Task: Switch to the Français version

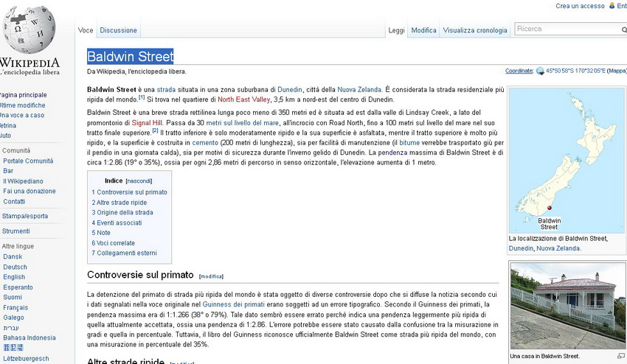Action: [15, 308]
